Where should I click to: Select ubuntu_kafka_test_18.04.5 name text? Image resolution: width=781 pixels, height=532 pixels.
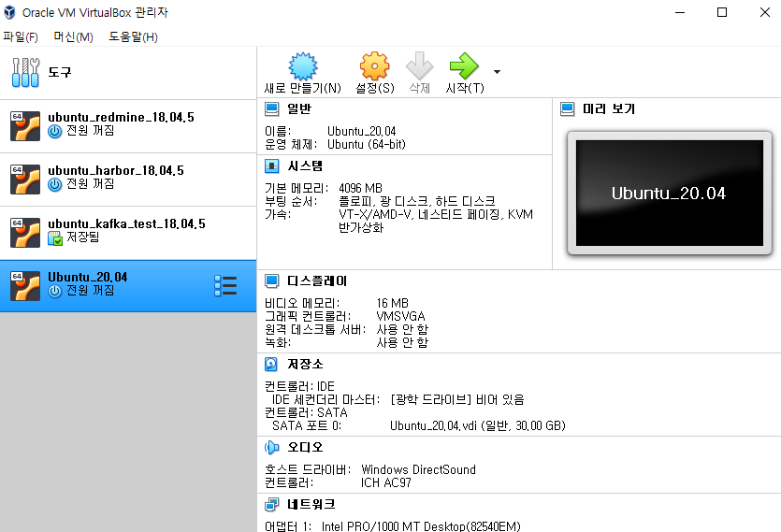[126, 223]
